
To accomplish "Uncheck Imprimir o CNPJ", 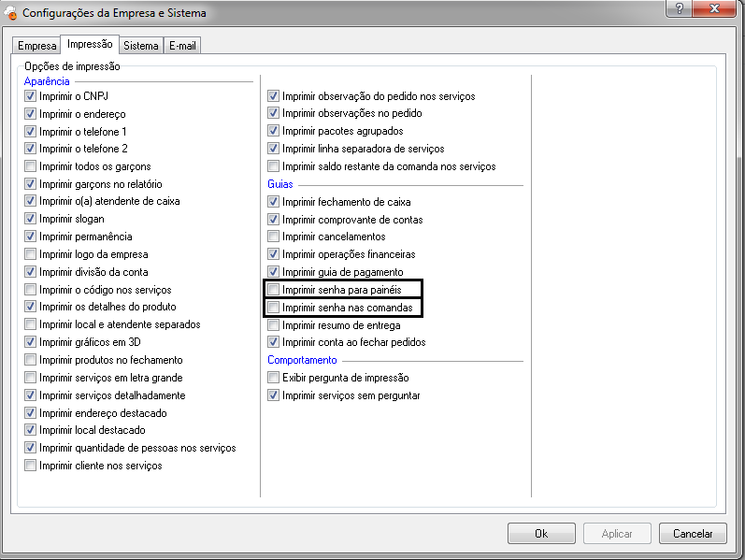I will tap(31, 96).
